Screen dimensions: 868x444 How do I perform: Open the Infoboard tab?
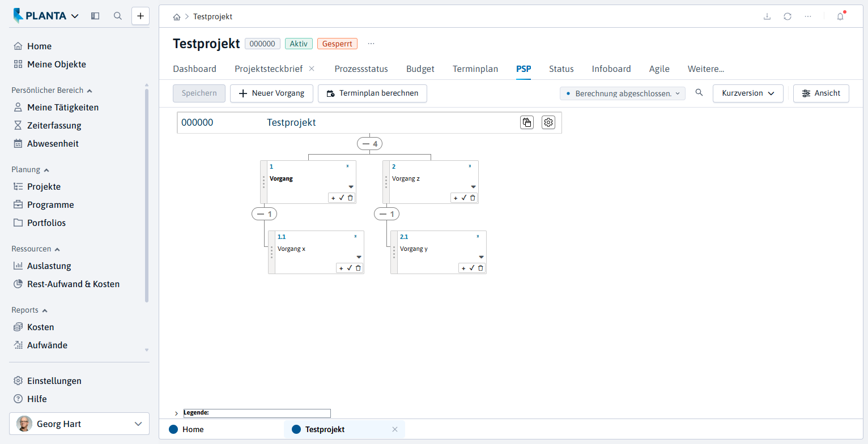point(611,69)
